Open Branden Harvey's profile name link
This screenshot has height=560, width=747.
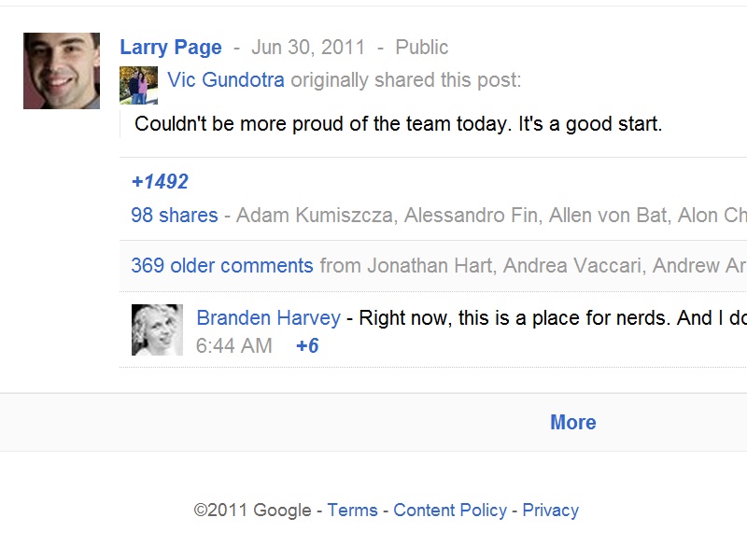[x=268, y=318]
